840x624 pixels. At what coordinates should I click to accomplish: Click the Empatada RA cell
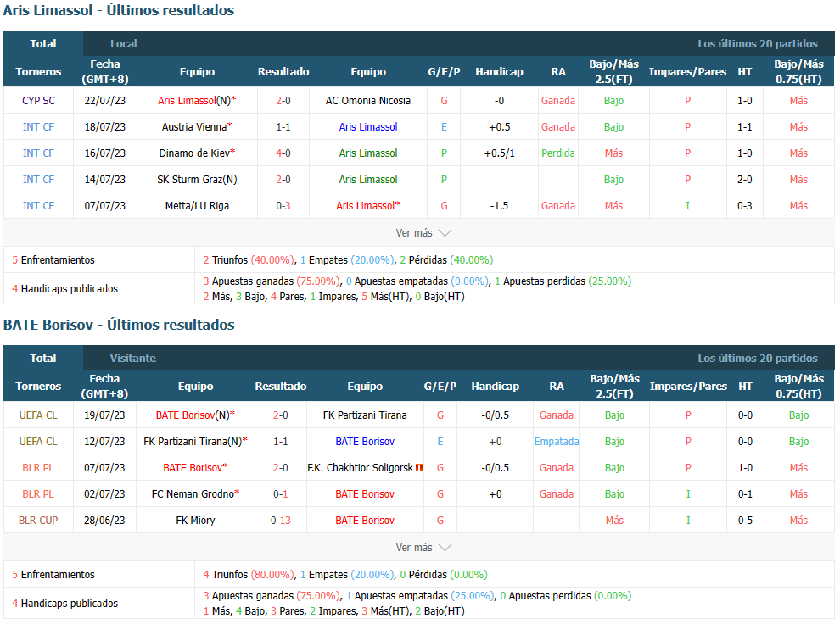pos(557,442)
